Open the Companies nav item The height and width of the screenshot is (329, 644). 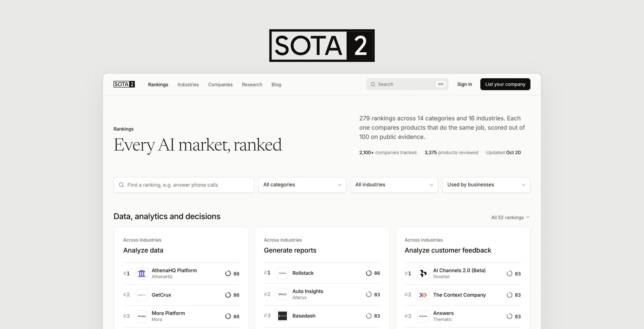tap(220, 84)
